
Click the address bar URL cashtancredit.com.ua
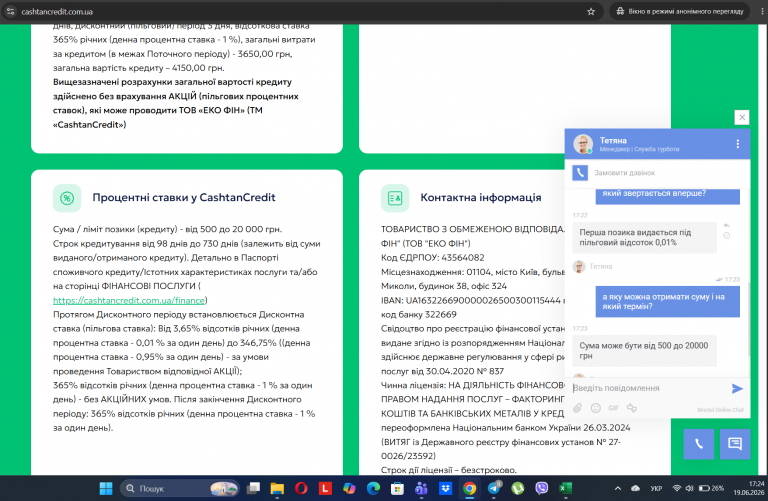(x=57, y=11)
